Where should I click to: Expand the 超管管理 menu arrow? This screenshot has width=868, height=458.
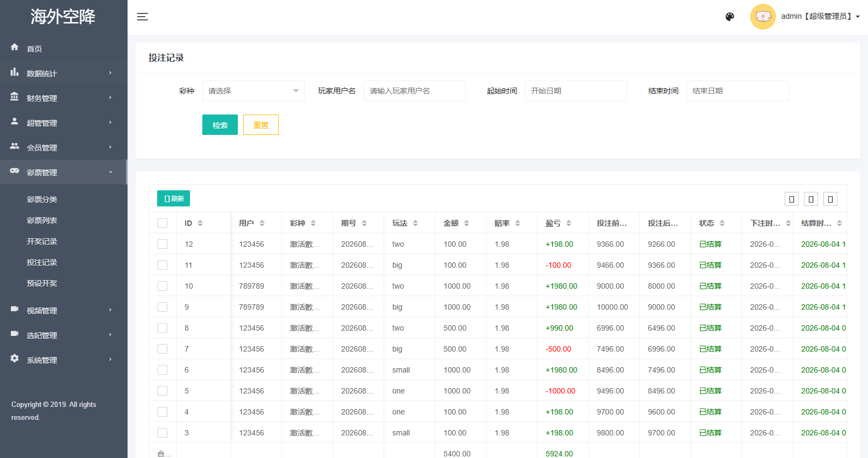click(110, 123)
